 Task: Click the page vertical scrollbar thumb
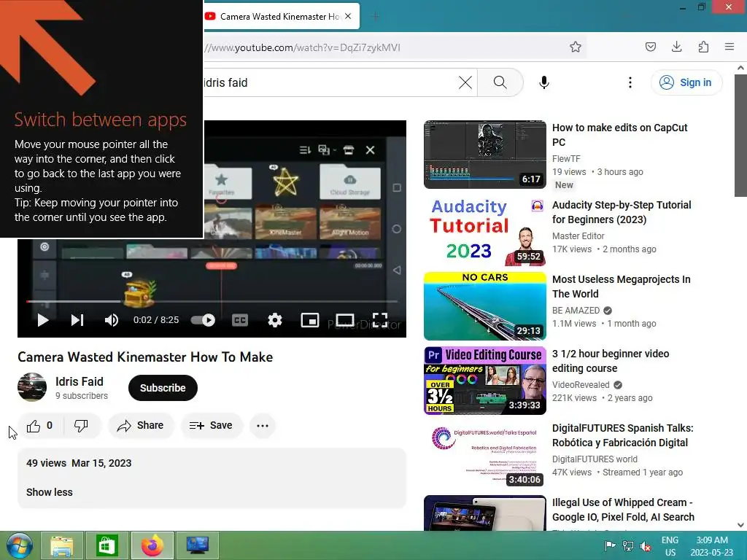tap(740, 136)
